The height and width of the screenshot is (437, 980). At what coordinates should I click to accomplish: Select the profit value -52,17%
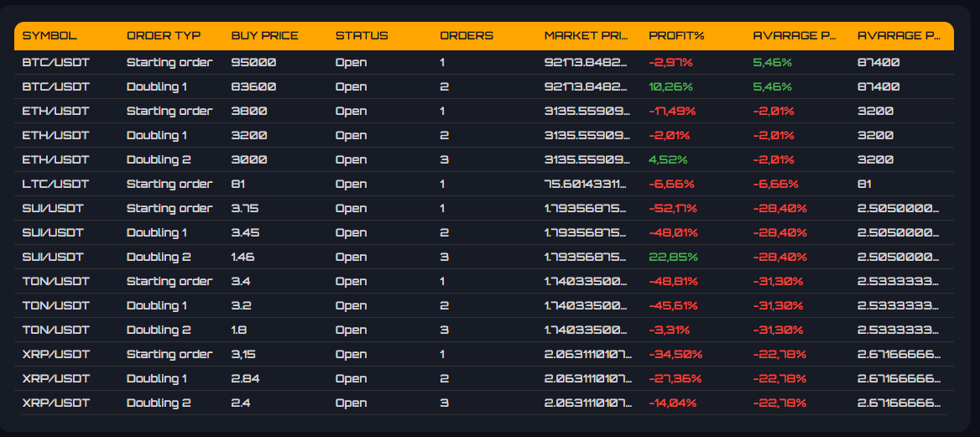click(x=673, y=209)
